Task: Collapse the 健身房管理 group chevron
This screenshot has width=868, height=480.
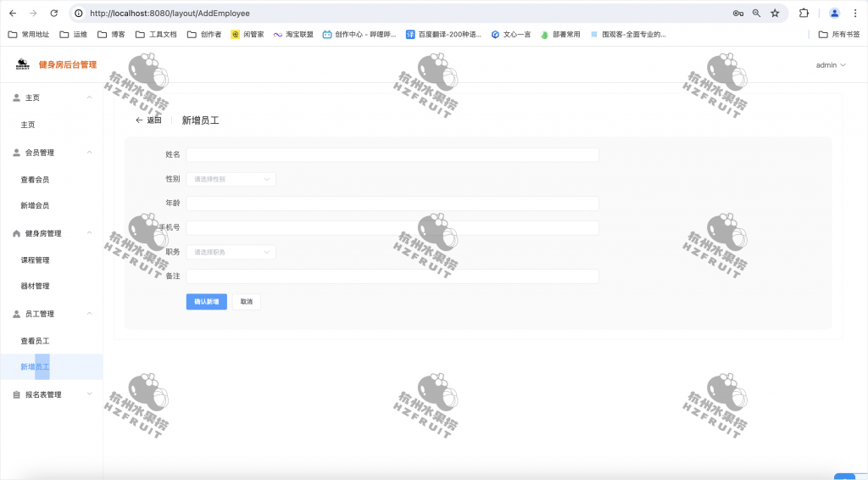Action: [x=89, y=233]
